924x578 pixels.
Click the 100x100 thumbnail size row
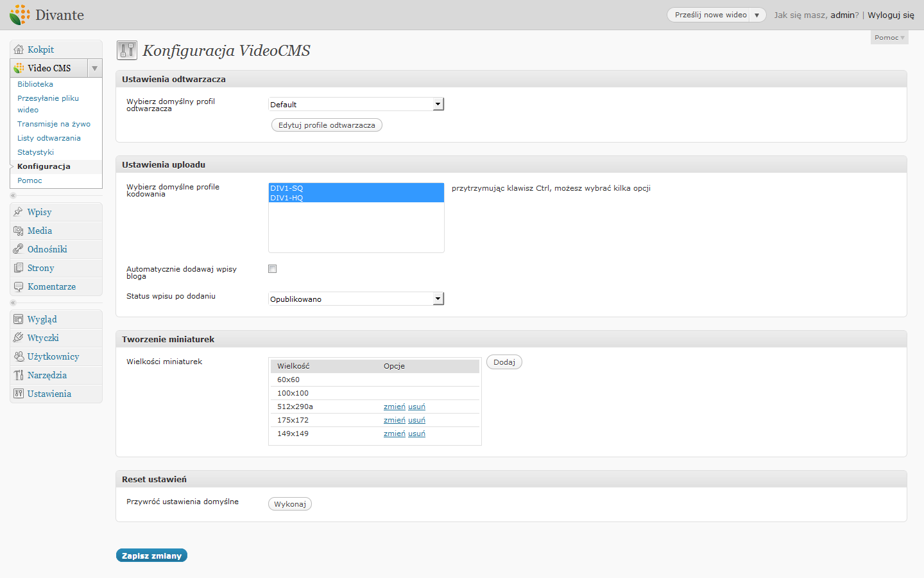pyautogui.click(x=375, y=393)
